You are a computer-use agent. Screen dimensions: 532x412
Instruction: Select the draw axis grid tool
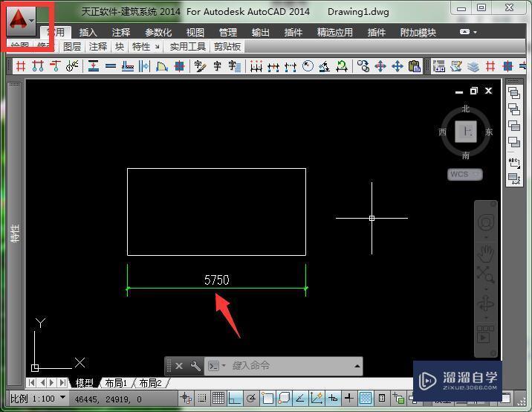21,66
